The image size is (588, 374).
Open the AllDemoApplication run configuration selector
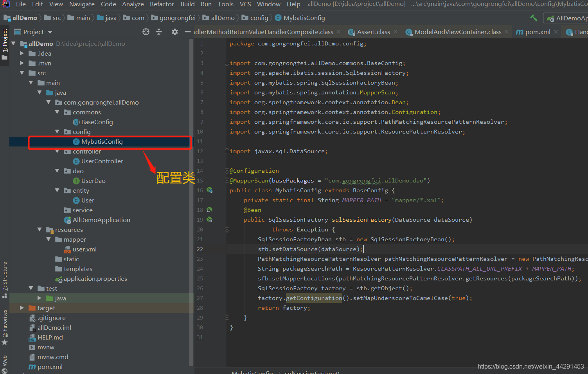(x=566, y=18)
